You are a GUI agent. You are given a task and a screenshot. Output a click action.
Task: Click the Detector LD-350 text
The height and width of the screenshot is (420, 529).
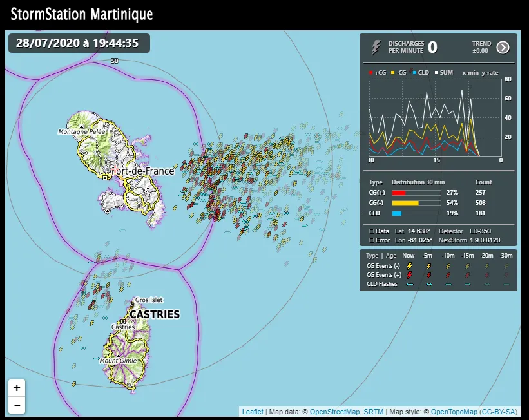click(x=465, y=231)
